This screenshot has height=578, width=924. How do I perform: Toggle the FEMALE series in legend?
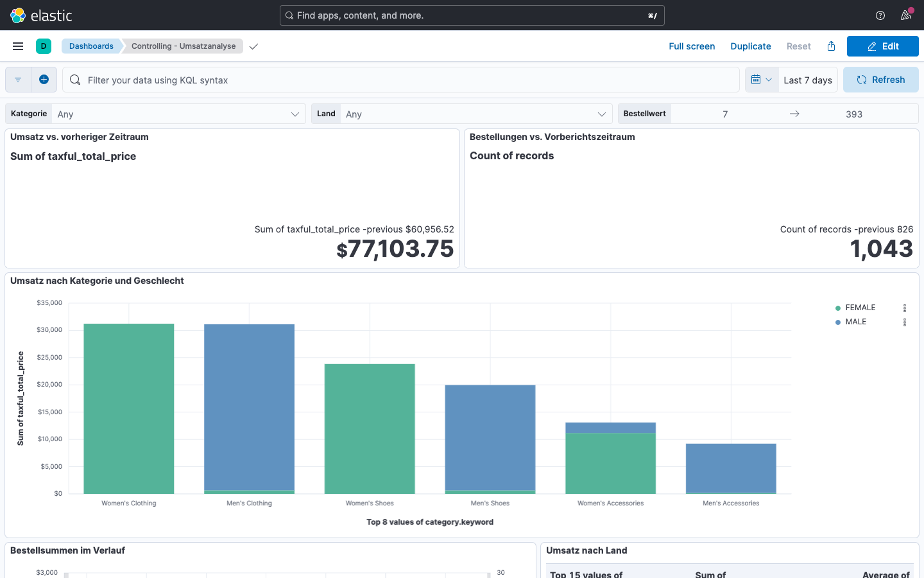[860, 308]
